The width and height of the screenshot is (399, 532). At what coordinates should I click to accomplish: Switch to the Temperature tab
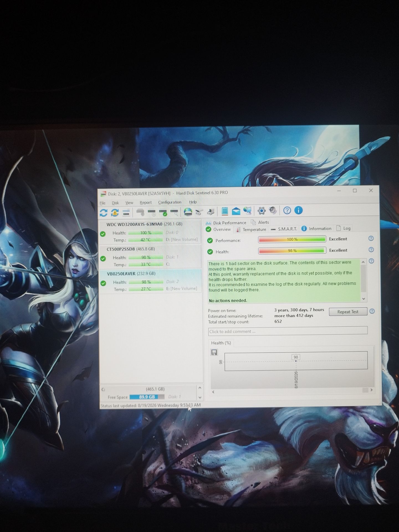click(251, 229)
